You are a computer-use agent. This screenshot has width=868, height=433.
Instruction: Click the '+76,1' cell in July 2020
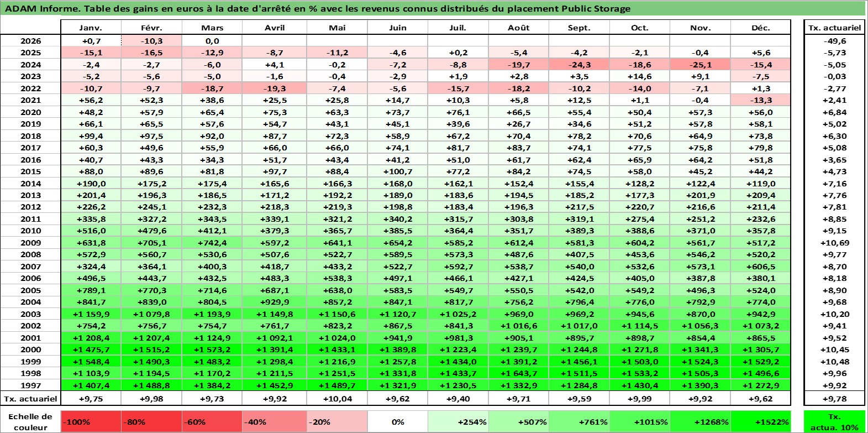[458, 112]
